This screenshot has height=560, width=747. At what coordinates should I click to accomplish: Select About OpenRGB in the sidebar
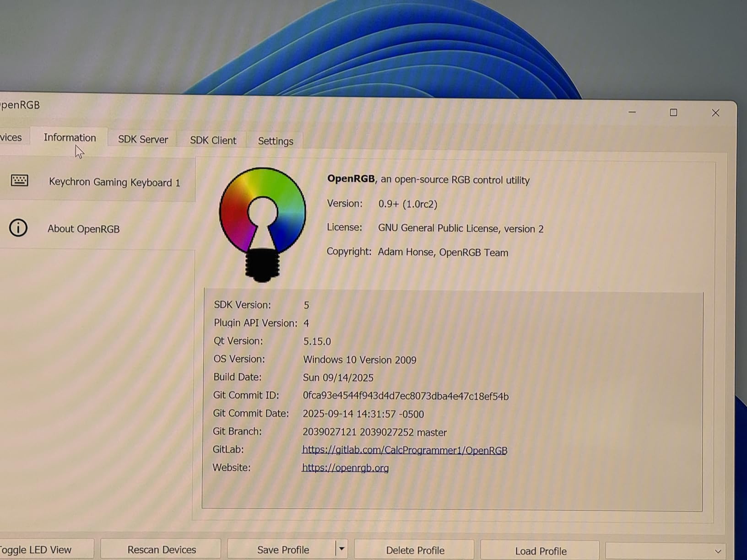click(x=97, y=228)
